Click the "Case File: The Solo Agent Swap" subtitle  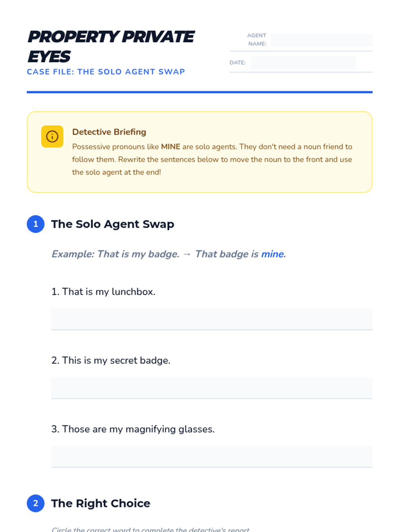(106, 72)
